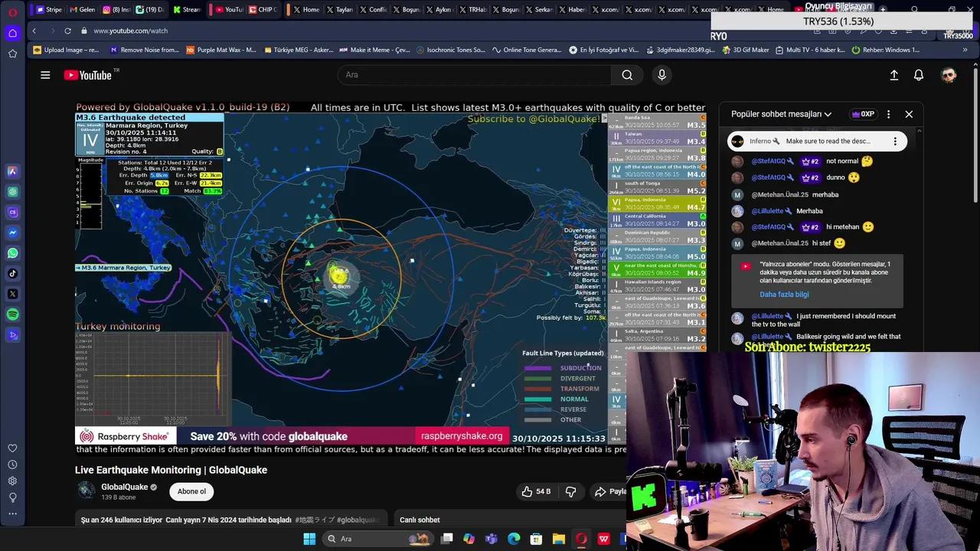The image size is (980, 551).
Task: Open the GlobalQuake channel name
Action: [124, 487]
